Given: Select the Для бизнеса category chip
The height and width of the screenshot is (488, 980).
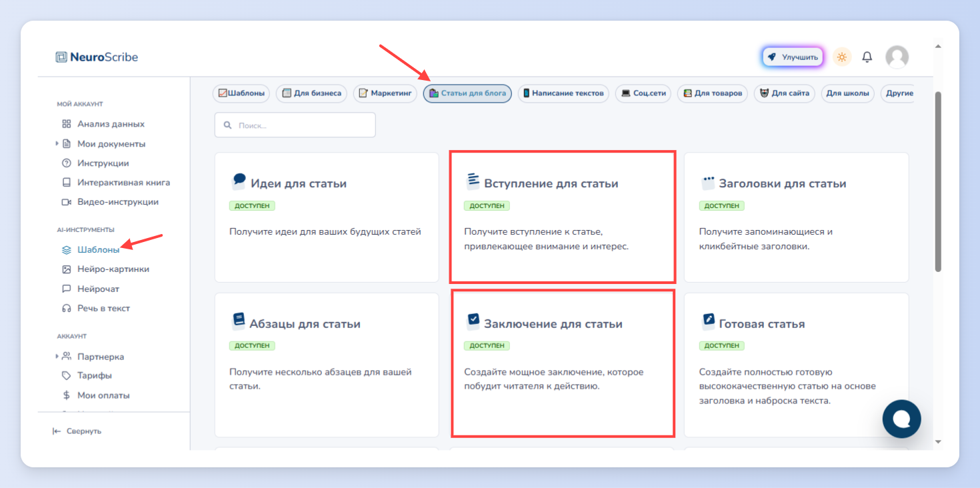Looking at the screenshot, I should point(311,93).
